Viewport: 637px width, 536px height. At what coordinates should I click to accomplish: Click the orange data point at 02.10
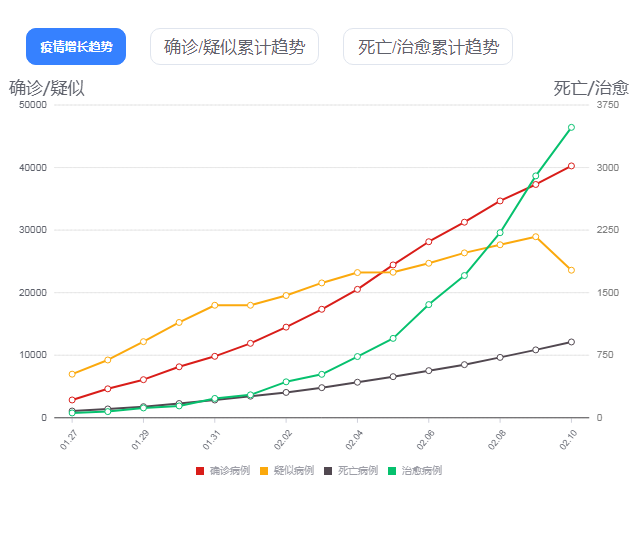click(571, 270)
